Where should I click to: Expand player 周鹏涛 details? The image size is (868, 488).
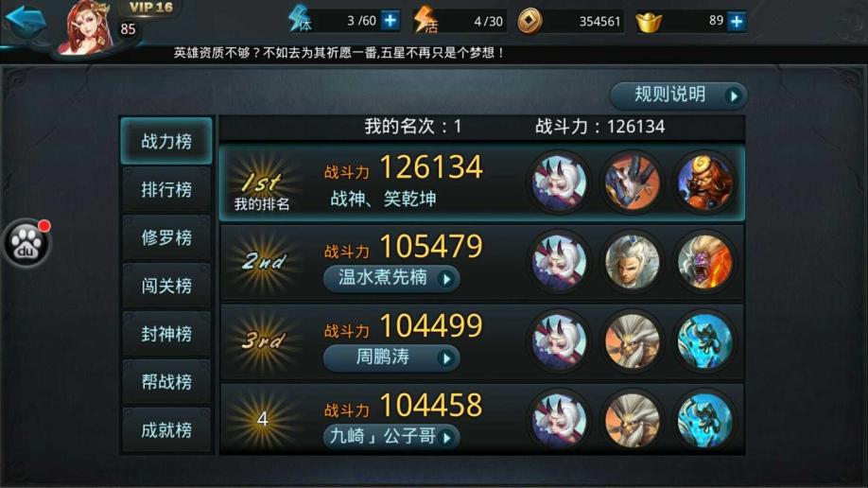click(x=391, y=357)
